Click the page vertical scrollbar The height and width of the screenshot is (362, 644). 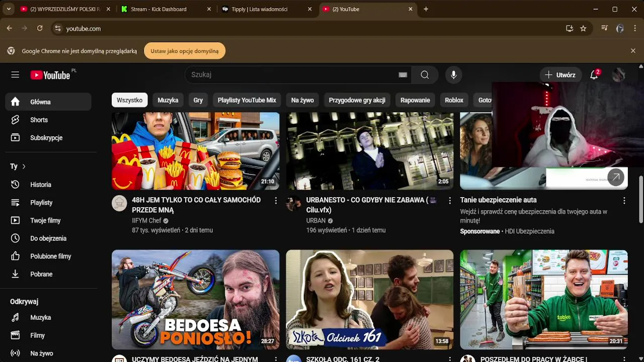[x=640, y=200]
